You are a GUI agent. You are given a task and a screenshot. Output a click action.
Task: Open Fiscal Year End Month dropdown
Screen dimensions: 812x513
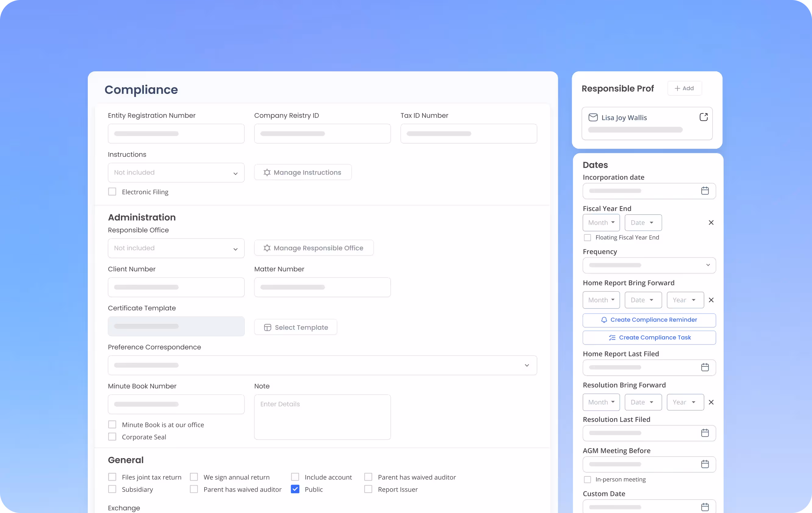[x=601, y=223]
